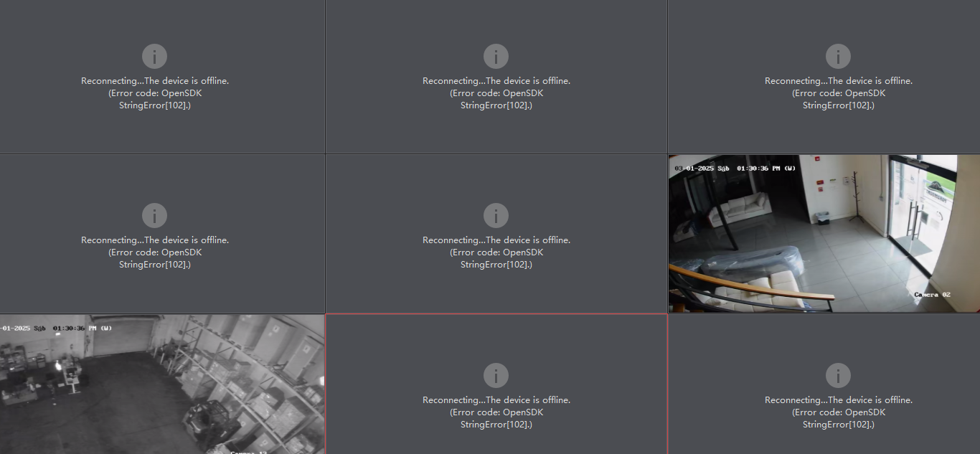The width and height of the screenshot is (980, 454).
Task: Click the info icon in the offline tile above Camera 02
Action: [x=838, y=56]
